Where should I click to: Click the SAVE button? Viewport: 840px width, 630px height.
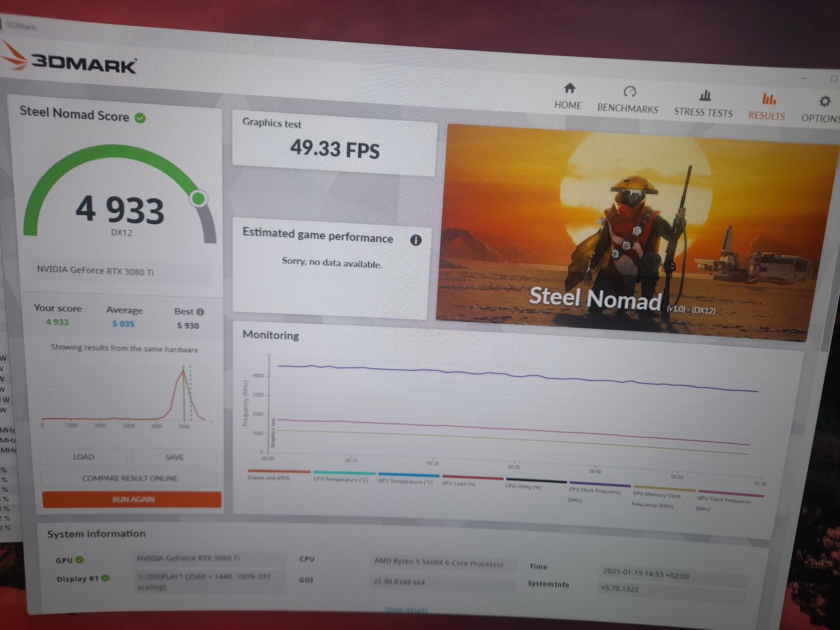[x=175, y=457]
